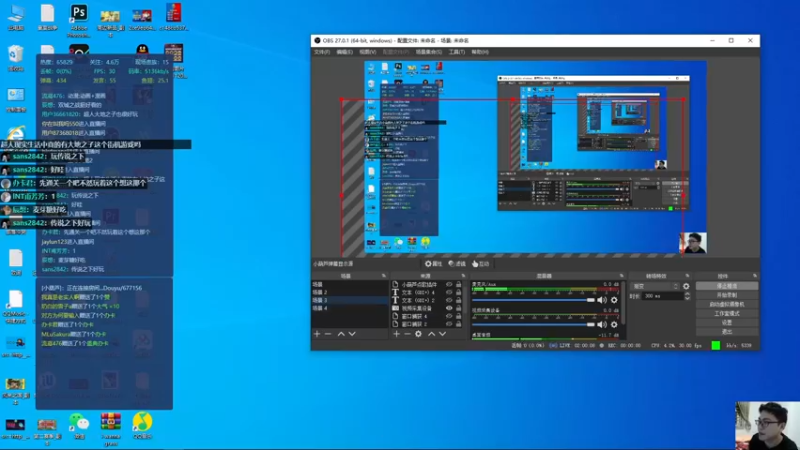Click the 开始录制 (Start Recording) button
Screen dimensions: 800x450
727,295
